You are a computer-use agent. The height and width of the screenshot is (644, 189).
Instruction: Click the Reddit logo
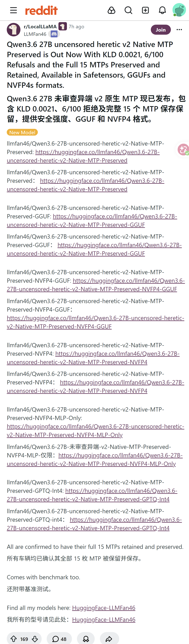click(x=41, y=10)
